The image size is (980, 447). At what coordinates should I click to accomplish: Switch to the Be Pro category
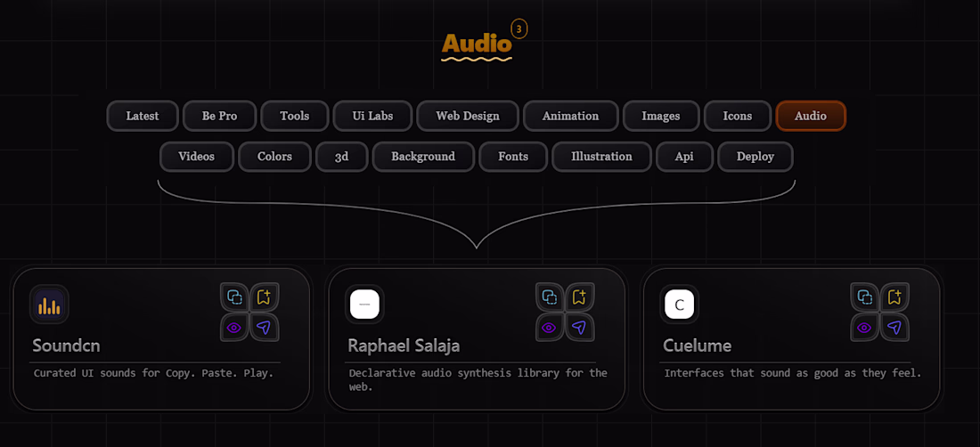pyautogui.click(x=219, y=116)
